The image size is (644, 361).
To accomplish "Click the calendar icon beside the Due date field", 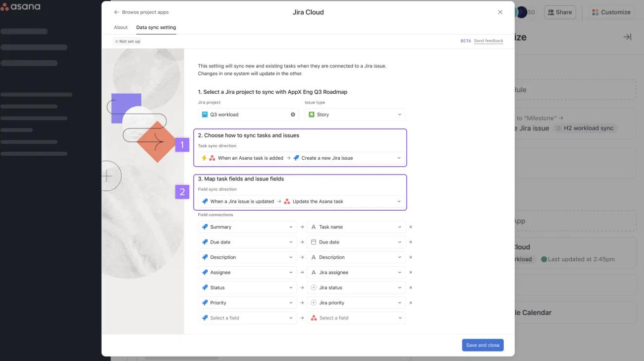I will tap(313, 241).
